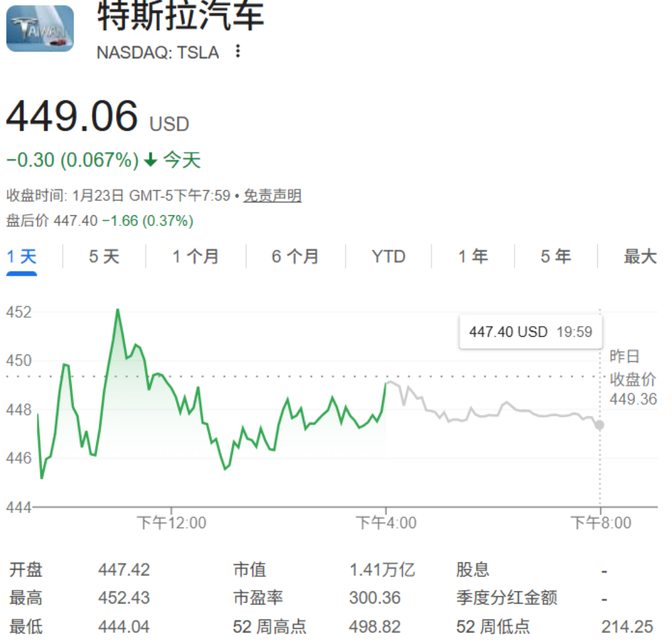Click the grey after-hours end point marker
This screenshot has width=672, height=644.
(x=600, y=425)
